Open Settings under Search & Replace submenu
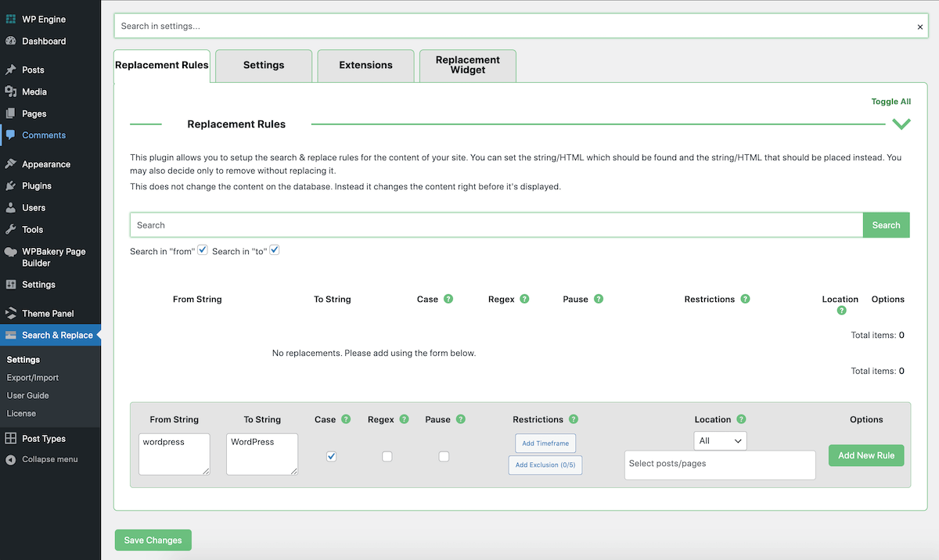This screenshot has width=939, height=560. [x=23, y=360]
